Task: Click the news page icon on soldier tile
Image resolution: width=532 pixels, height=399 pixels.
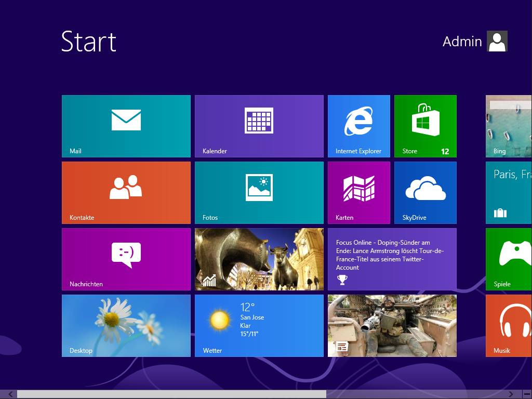Action: 342,347
